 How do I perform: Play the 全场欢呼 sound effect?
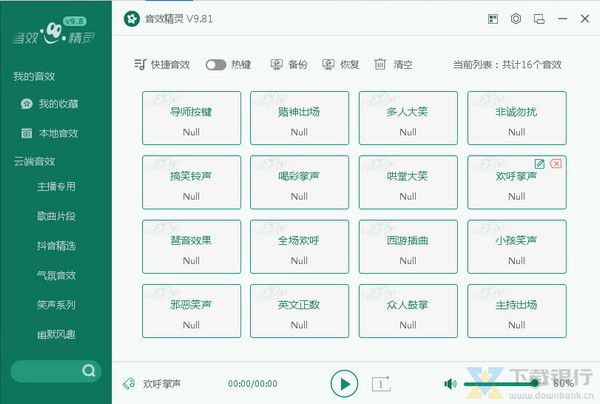pos(300,246)
